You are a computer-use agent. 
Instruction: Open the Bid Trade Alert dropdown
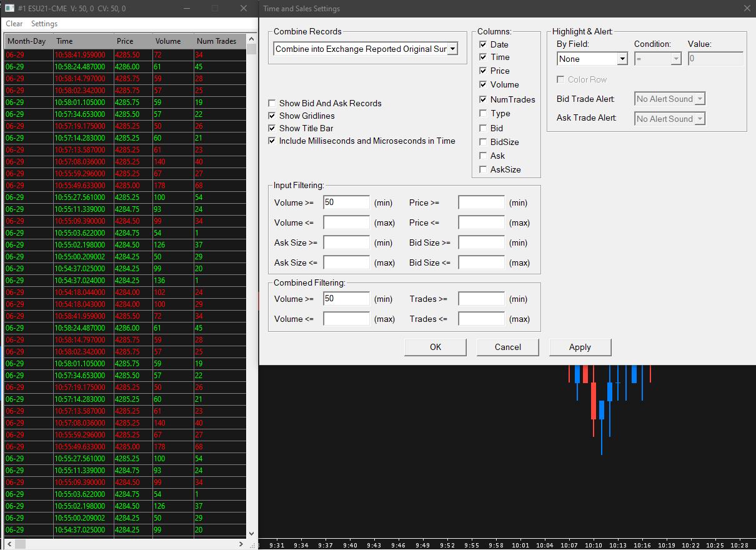click(700, 99)
